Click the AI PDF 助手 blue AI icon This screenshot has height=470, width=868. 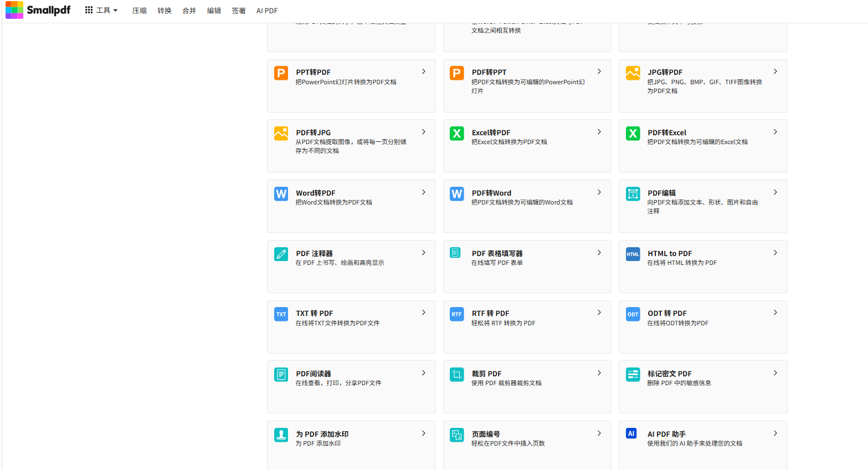[631, 433]
